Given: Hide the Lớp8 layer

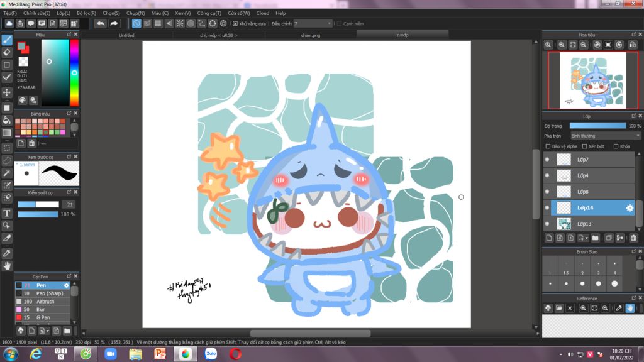Looking at the screenshot, I should (x=547, y=191).
